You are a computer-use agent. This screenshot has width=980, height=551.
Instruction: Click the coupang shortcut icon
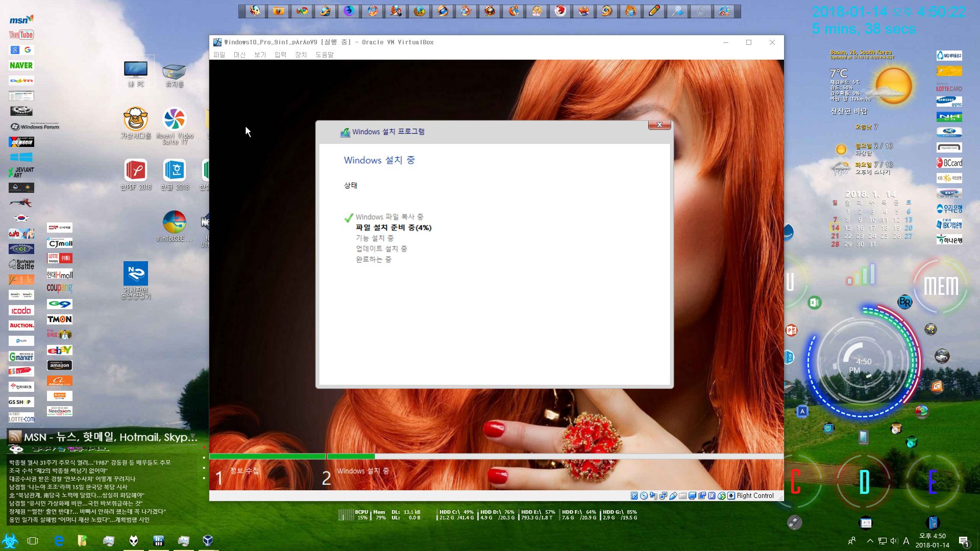[60, 288]
